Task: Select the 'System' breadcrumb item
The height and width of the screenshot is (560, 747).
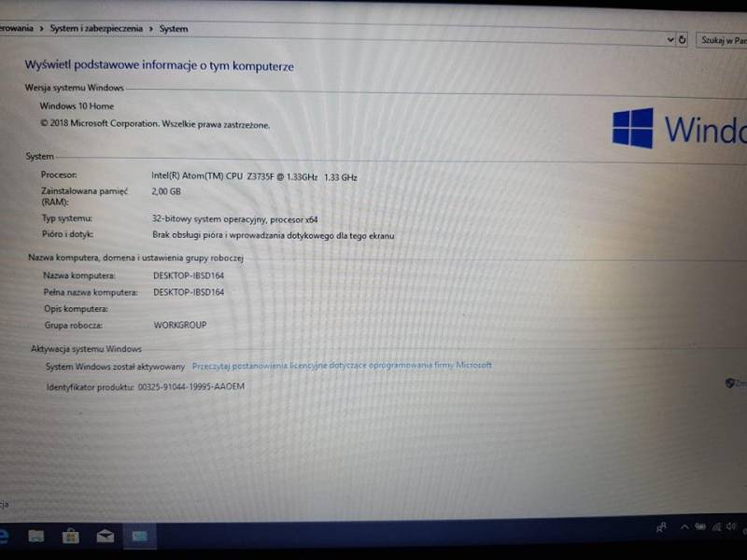Action: (174, 29)
